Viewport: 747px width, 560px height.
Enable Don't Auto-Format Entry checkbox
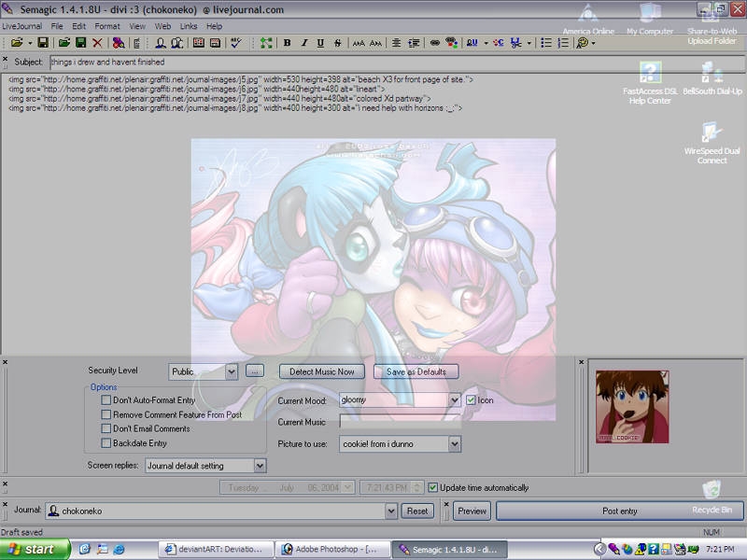click(106, 399)
